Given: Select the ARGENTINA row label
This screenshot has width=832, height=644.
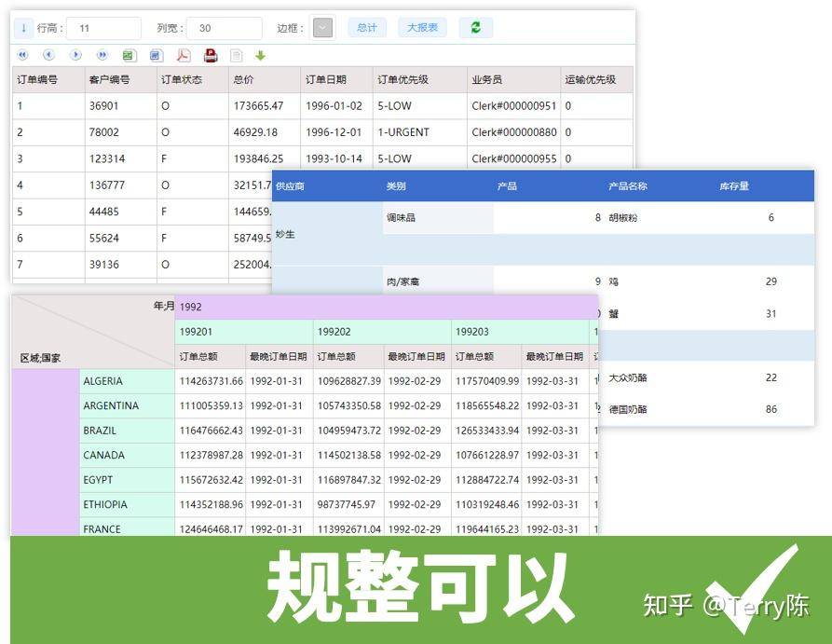Looking at the screenshot, I should click(x=127, y=405).
